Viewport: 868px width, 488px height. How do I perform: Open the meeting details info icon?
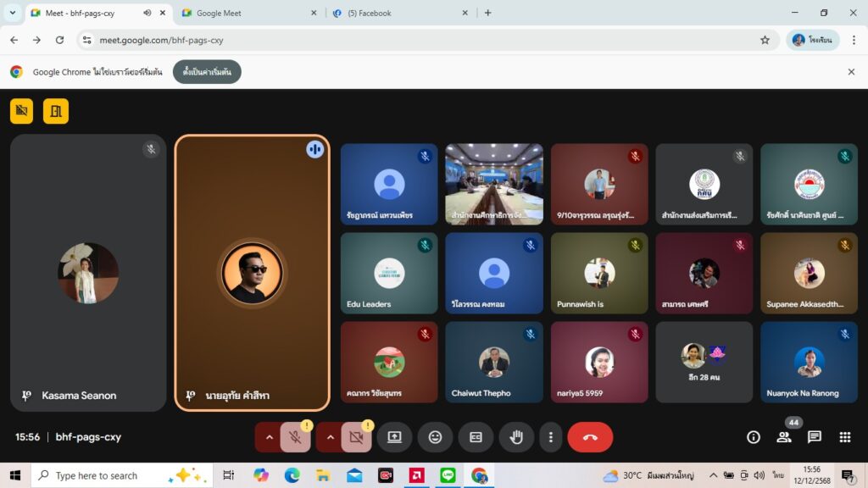click(x=753, y=437)
